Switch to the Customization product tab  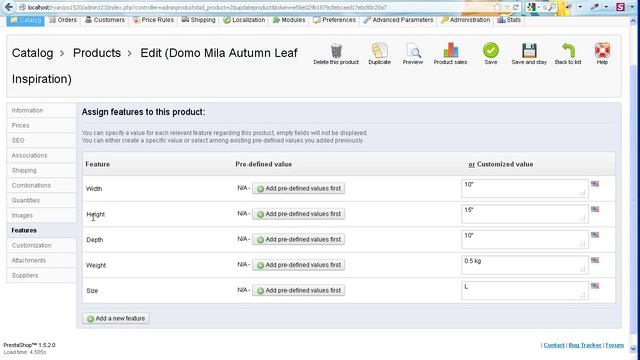(41, 245)
